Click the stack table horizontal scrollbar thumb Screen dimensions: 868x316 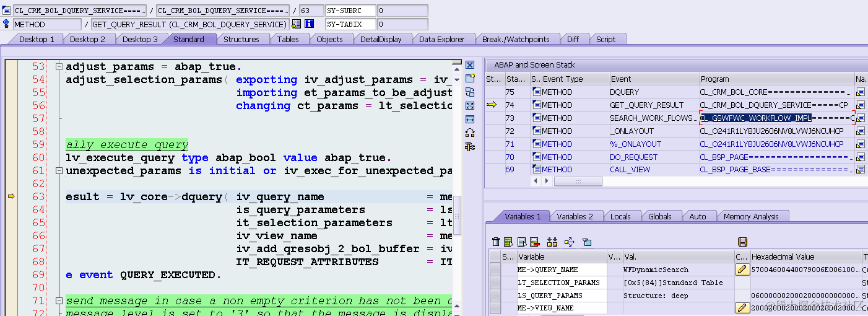pos(578,181)
